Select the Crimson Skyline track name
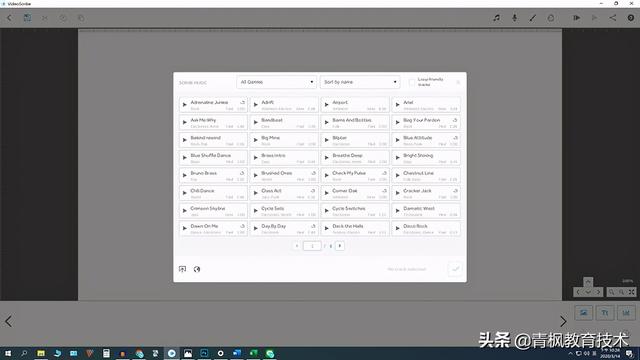The image size is (640, 360). click(x=208, y=208)
